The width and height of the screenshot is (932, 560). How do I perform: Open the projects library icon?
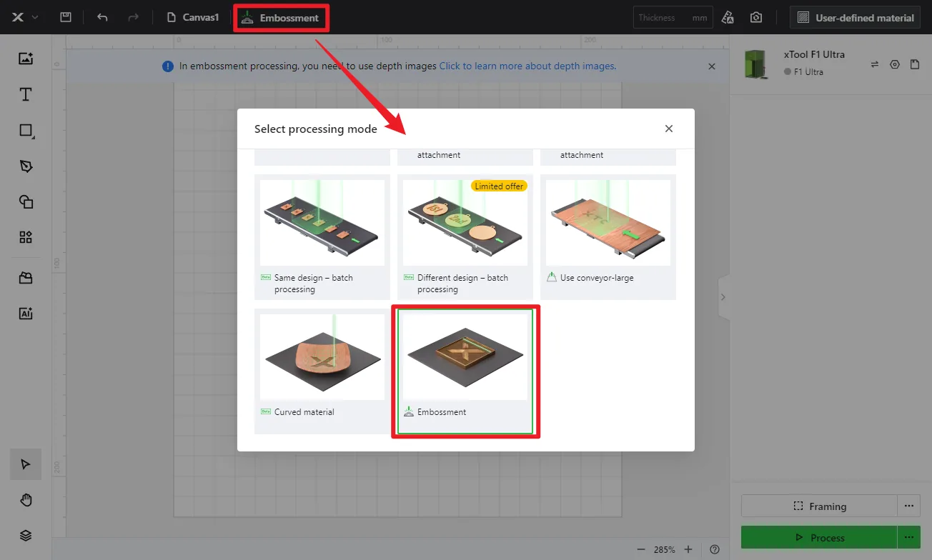point(26,278)
